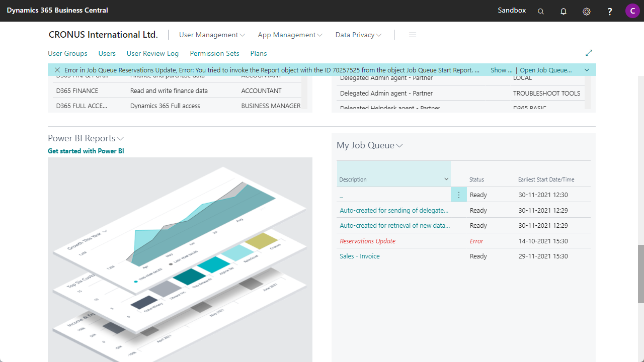Open the Permission Sets tab

pos(214,53)
